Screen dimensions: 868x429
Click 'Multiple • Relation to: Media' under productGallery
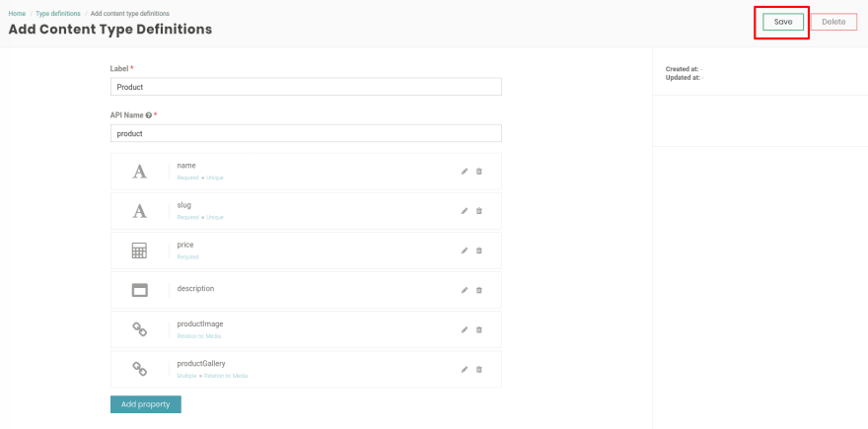(x=213, y=376)
